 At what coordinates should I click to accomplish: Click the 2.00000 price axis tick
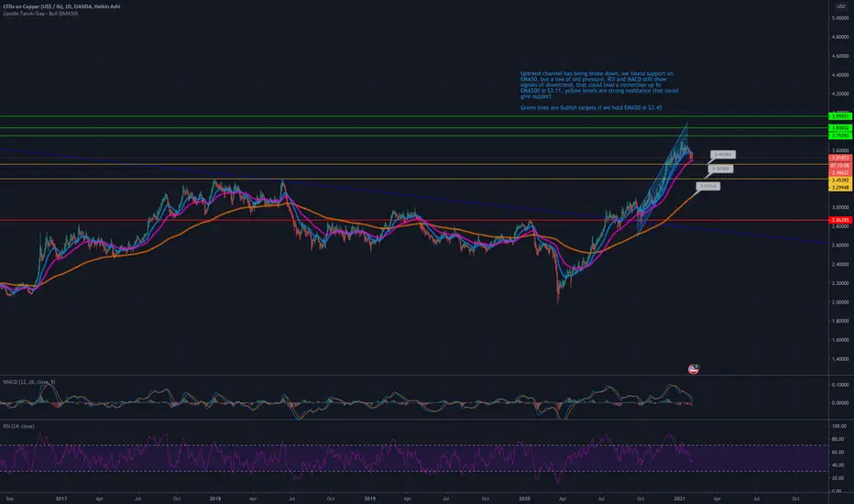point(840,301)
